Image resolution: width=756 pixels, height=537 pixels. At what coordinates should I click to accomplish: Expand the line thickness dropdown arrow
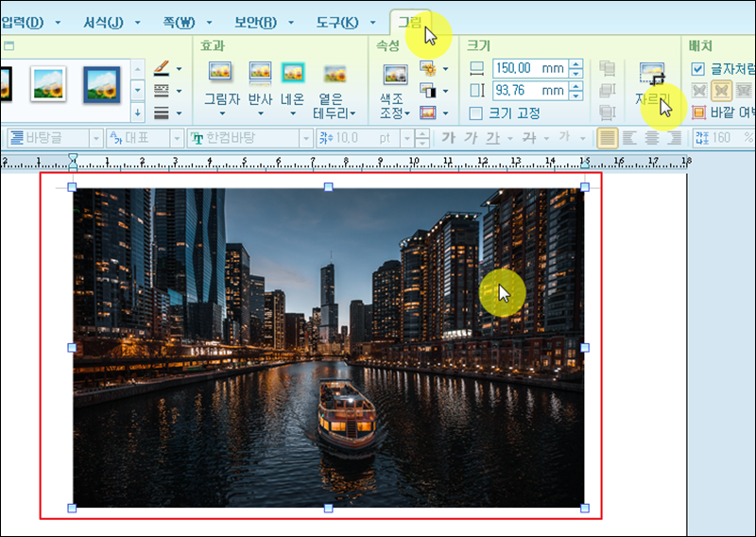[179, 113]
